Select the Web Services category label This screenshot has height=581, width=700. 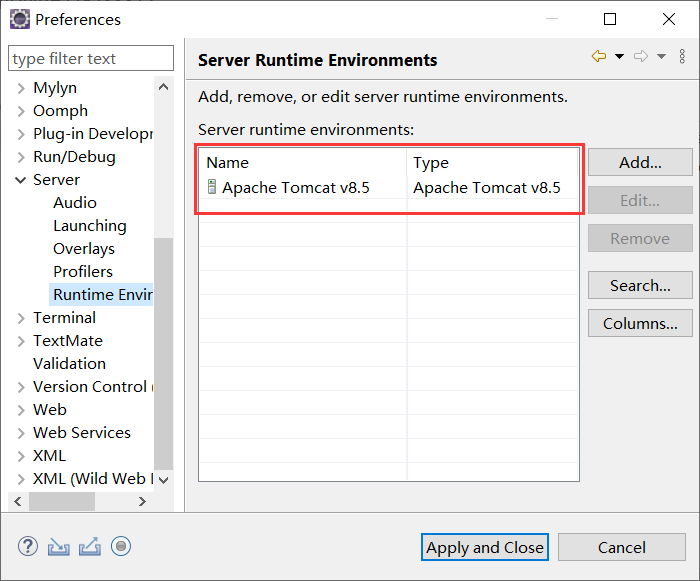(82, 433)
